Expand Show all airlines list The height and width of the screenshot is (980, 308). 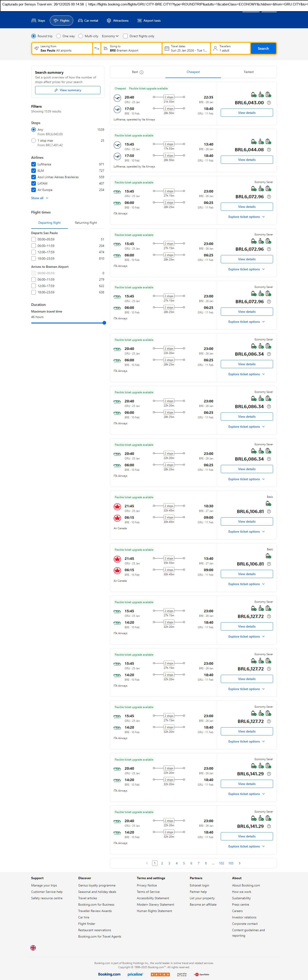pyautogui.click(x=39, y=198)
